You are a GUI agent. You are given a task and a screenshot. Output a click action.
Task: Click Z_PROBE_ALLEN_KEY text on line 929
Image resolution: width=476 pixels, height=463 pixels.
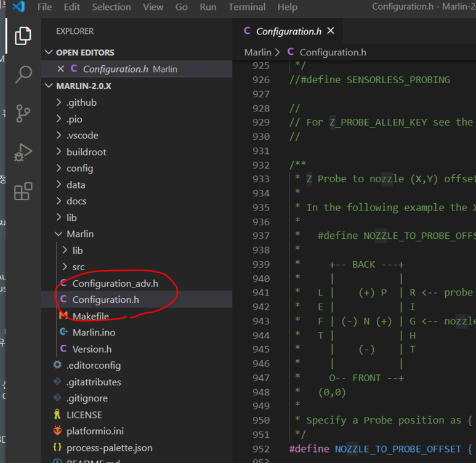[378, 122]
